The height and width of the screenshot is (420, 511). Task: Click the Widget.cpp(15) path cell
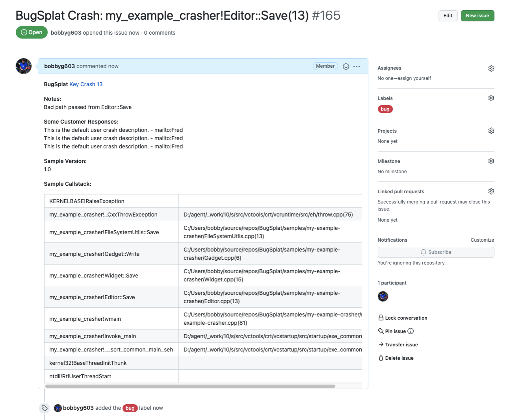coord(270,276)
